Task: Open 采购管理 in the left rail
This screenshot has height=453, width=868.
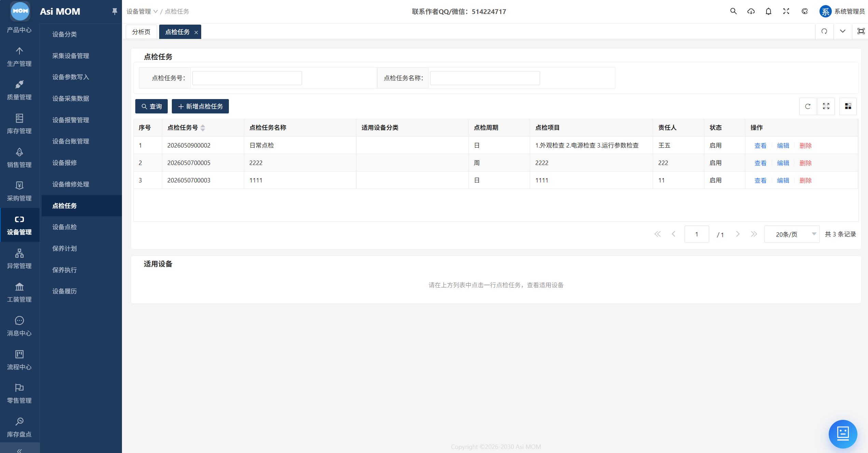Action: click(x=19, y=192)
